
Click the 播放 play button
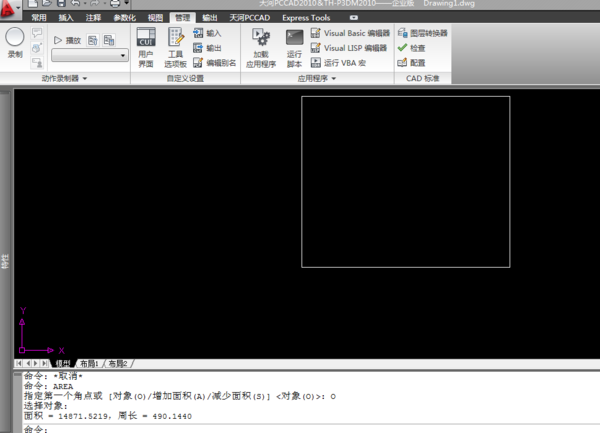pyautogui.click(x=67, y=40)
